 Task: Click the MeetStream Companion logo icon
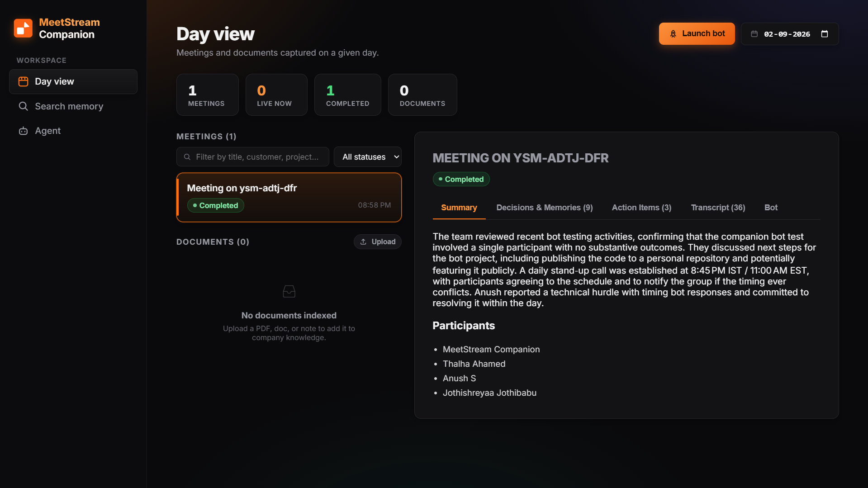click(x=23, y=28)
